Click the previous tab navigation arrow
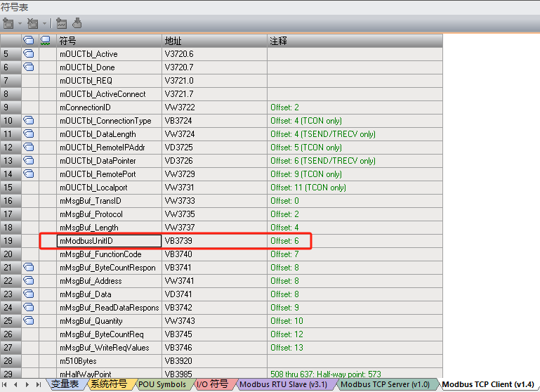The width and height of the screenshot is (540, 392). tap(15, 384)
